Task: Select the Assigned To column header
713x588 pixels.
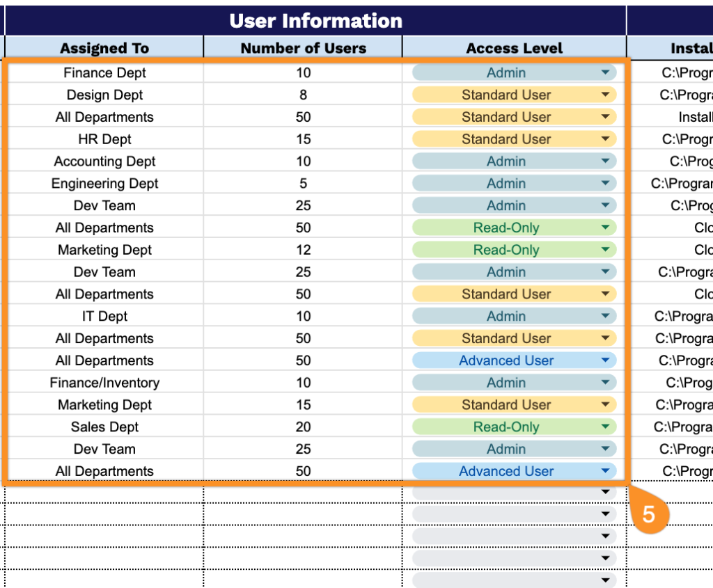Action: 104,48
